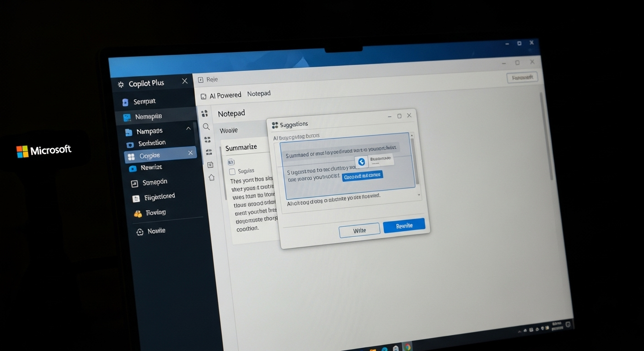Screen dimensions: 644x351
Task: Remove the Oogige item with X
Action: pos(190,153)
